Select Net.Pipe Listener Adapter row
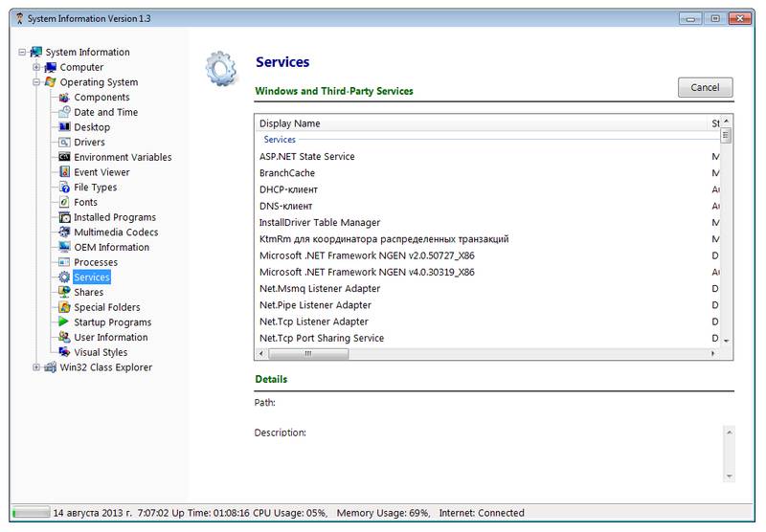The image size is (766, 532). coord(487,305)
